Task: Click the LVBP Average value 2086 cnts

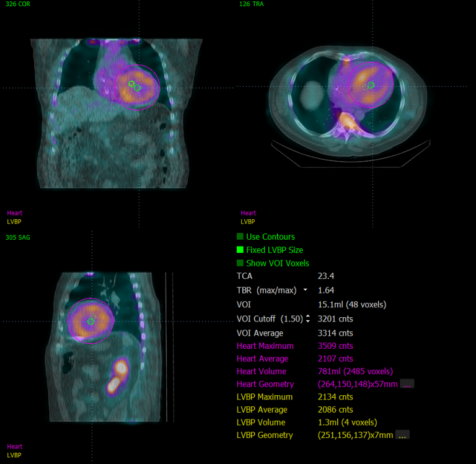Action: 335,409
